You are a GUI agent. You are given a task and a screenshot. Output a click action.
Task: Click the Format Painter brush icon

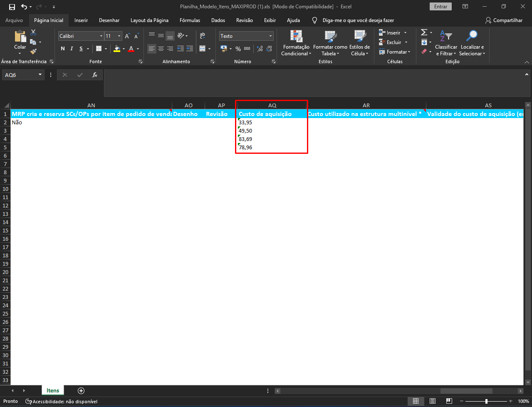pyautogui.click(x=33, y=52)
